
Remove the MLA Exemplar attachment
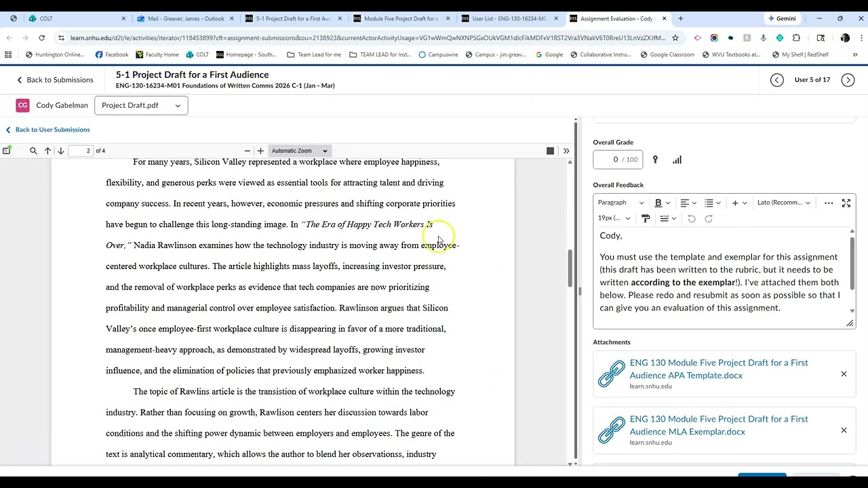click(x=844, y=430)
